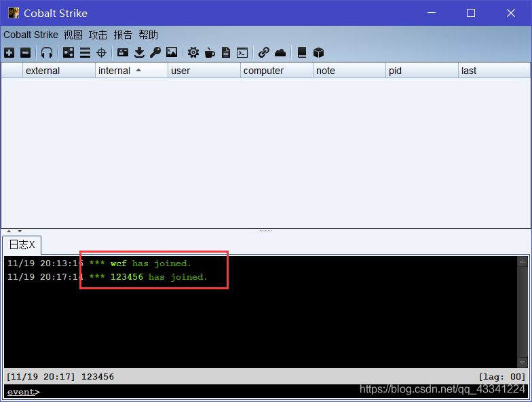Open the listeners headphones icon
Viewport: 532px width, 402px height.
(47, 53)
